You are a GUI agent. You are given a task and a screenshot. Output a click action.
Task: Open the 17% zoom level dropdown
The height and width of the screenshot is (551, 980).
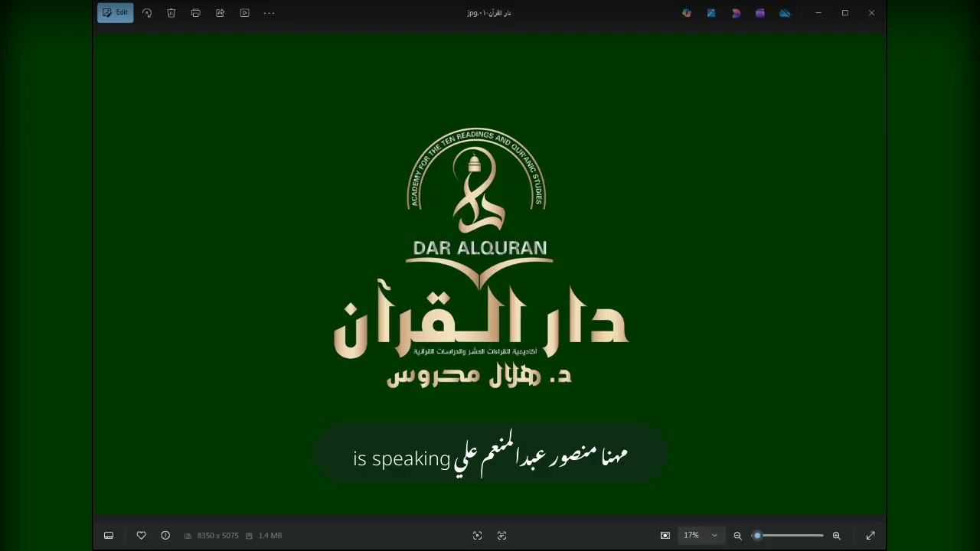701,536
